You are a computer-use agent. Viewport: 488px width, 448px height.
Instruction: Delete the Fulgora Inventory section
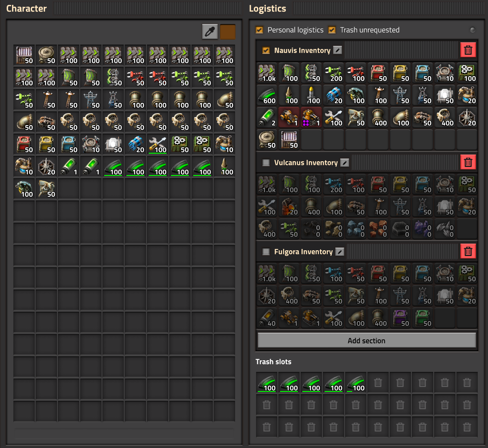pos(468,251)
